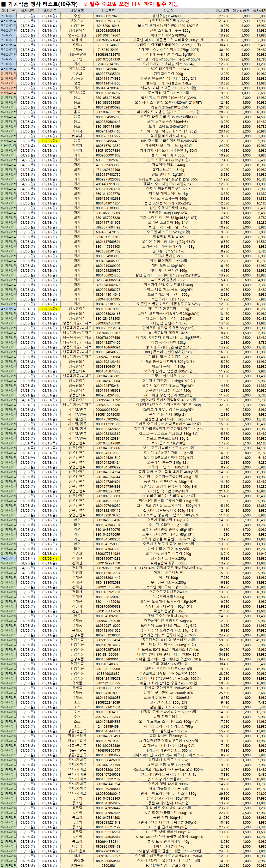Image resolution: width=266 pixels, height=868 pixels.
Task: Click product name 펩시 제로 라임향 210ml*30입(CAN)
Action: (x=168, y=98)
